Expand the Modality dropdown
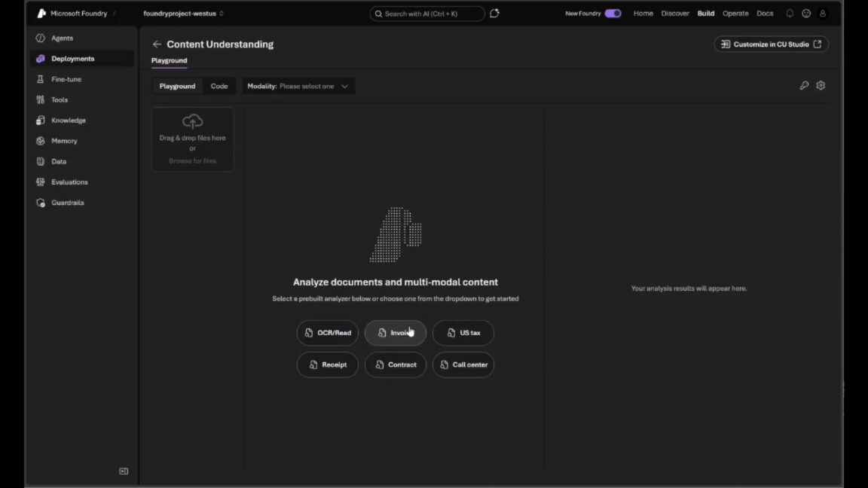Screen dimensions: 868x488 (298, 87)
